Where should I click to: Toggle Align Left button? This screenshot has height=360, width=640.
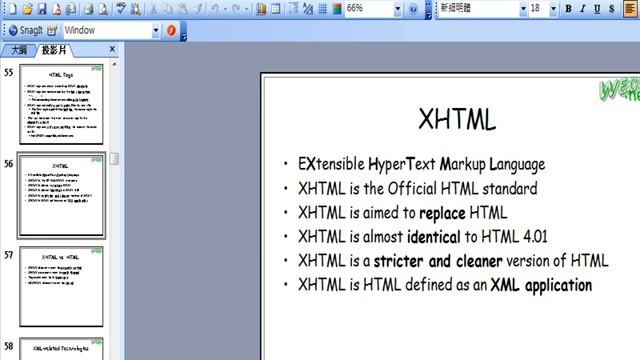point(630,9)
